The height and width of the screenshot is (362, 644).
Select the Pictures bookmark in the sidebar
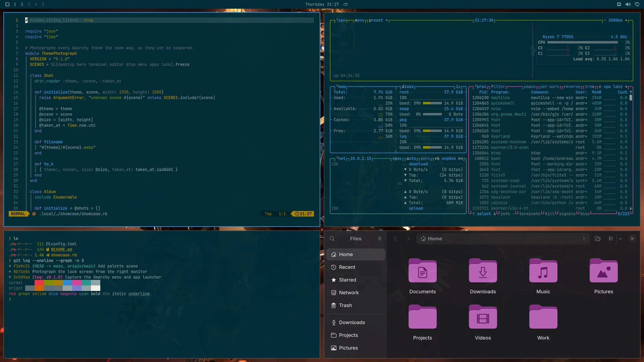tap(356, 348)
